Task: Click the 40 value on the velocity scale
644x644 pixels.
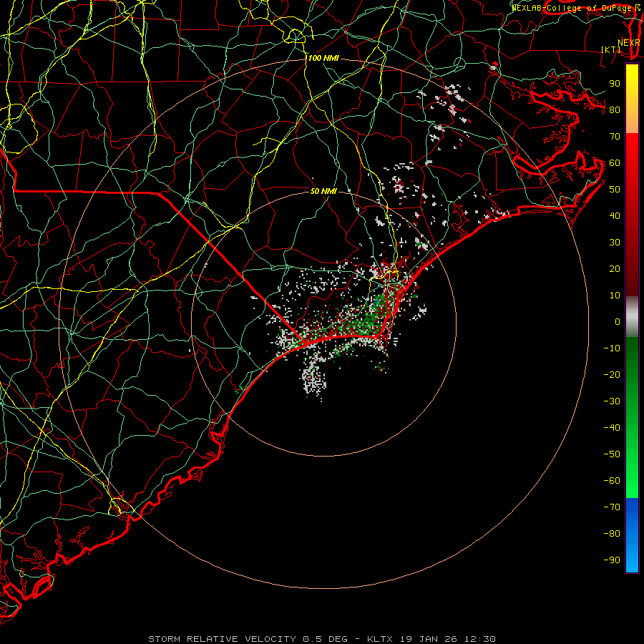Action: tap(615, 216)
